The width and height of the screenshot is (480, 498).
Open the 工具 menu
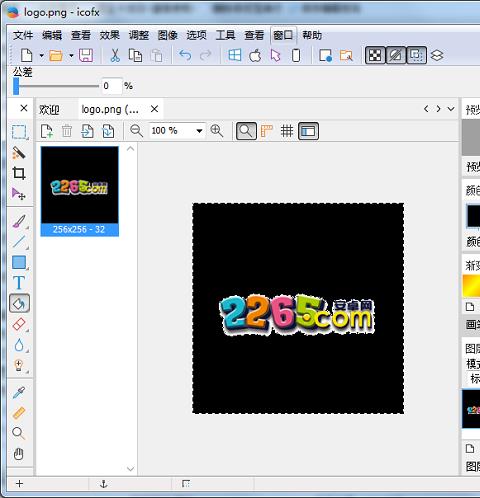pyautogui.click(x=225, y=35)
